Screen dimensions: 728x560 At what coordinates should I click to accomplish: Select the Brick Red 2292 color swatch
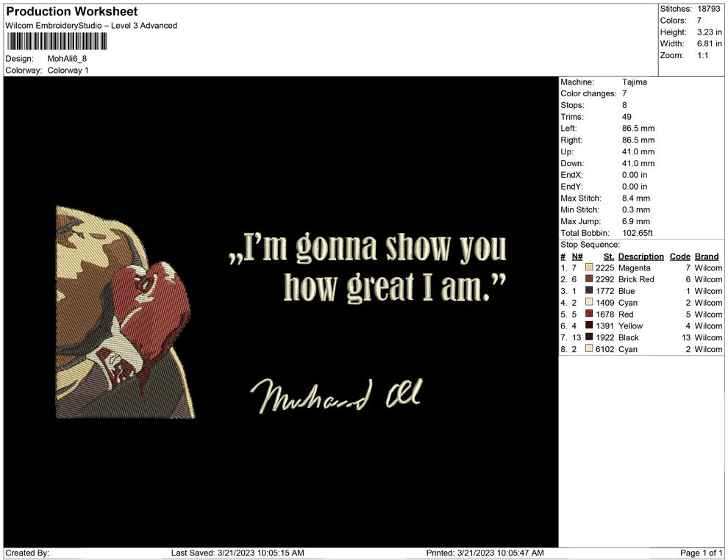[589, 279]
